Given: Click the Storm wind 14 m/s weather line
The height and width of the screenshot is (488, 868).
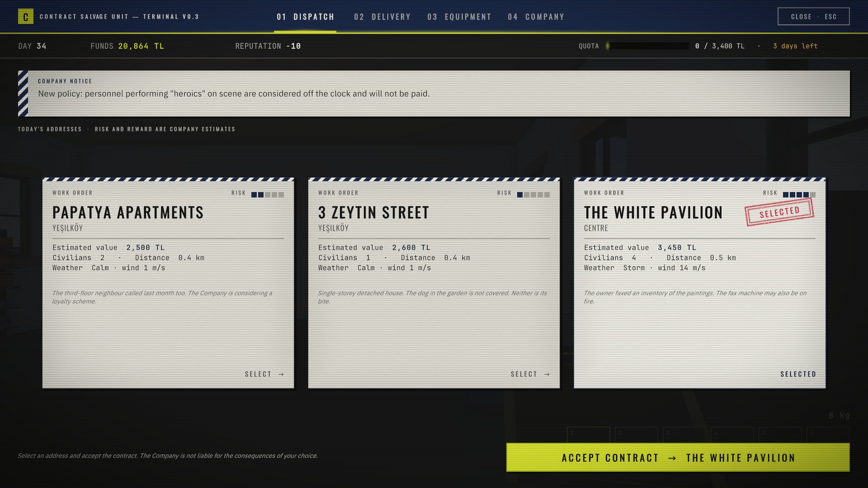Looking at the screenshot, I should (645, 268).
